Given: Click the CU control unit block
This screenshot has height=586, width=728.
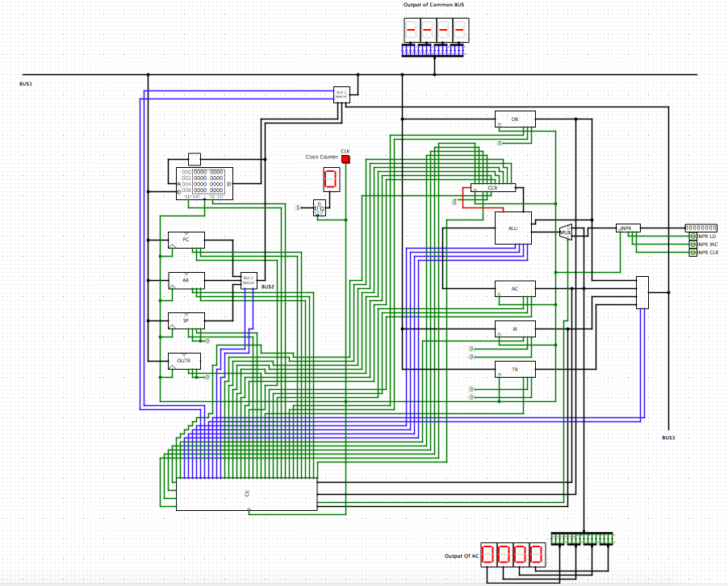Looking at the screenshot, I should (x=246, y=494).
